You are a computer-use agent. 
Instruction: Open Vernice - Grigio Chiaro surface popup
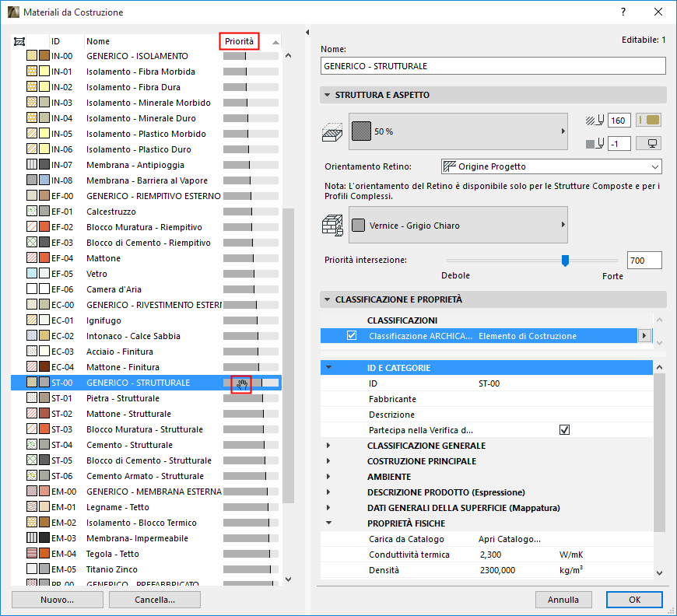coord(458,225)
